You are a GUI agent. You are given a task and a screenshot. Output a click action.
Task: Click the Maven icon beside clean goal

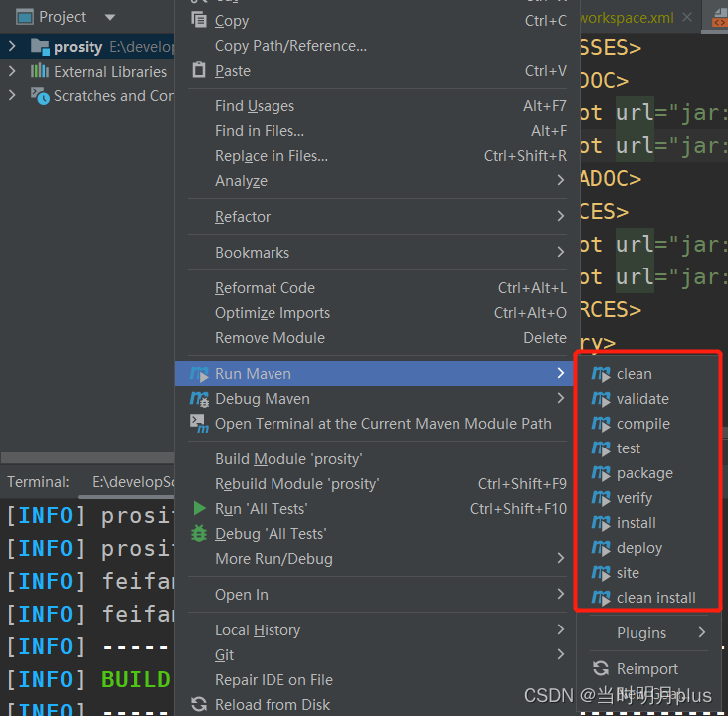click(600, 374)
